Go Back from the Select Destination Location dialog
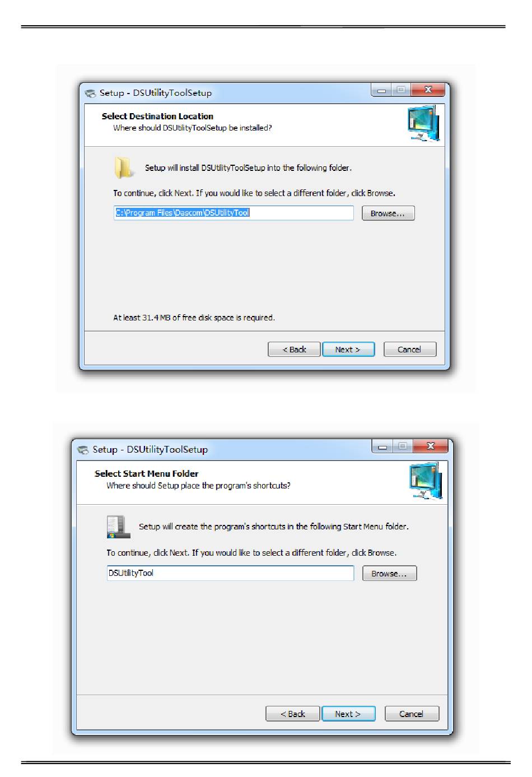Screen dimensions: 532x777 coord(295,350)
